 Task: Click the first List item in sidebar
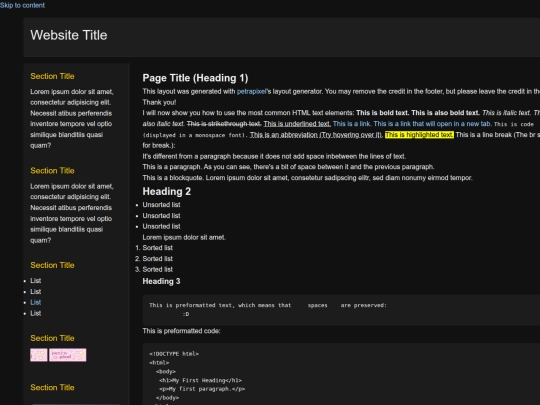pyautogui.click(x=35, y=281)
